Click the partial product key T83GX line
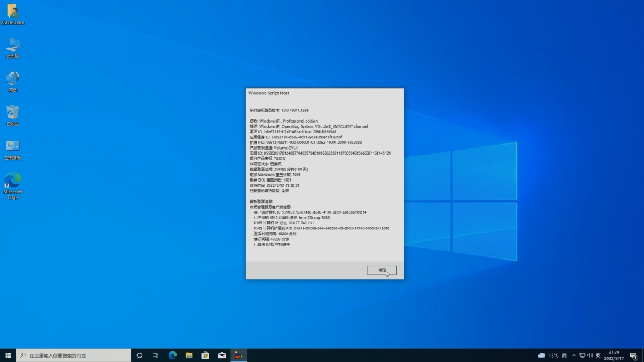The width and height of the screenshot is (644, 362). tap(267, 158)
